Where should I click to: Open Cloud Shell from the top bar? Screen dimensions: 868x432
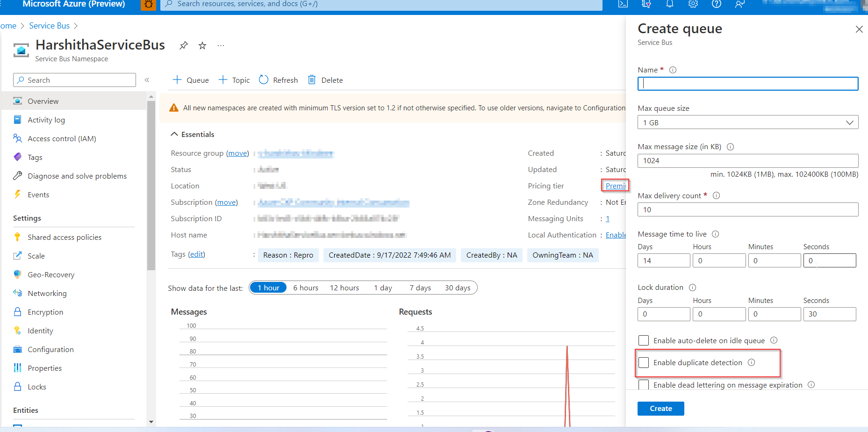tap(623, 4)
